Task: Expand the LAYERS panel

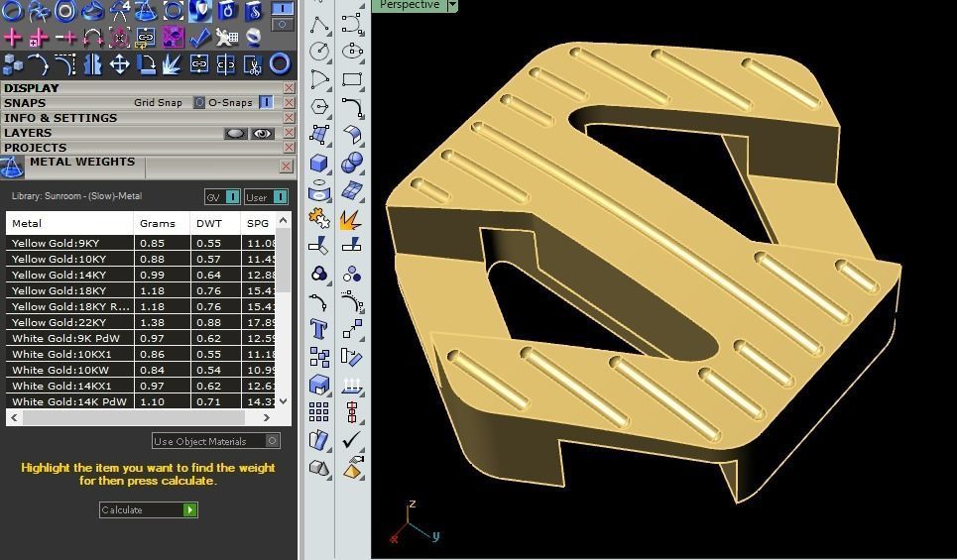Action: click(28, 133)
